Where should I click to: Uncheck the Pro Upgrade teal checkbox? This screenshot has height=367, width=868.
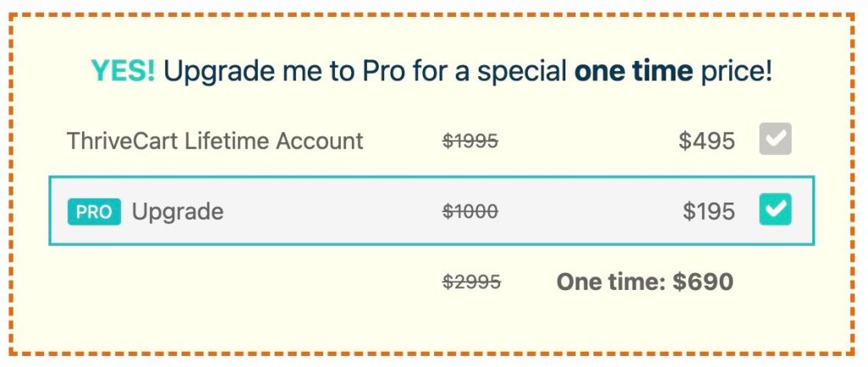tap(775, 209)
